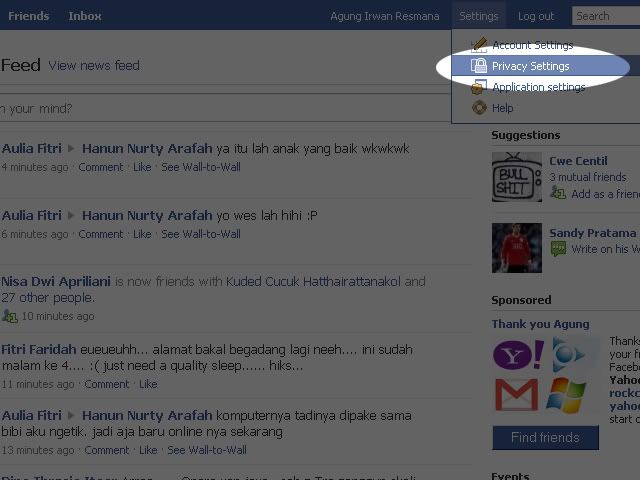Click Log out in the top bar
Viewport: 640px width, 480px height.
pyautogui.click(x=536, y=16)
